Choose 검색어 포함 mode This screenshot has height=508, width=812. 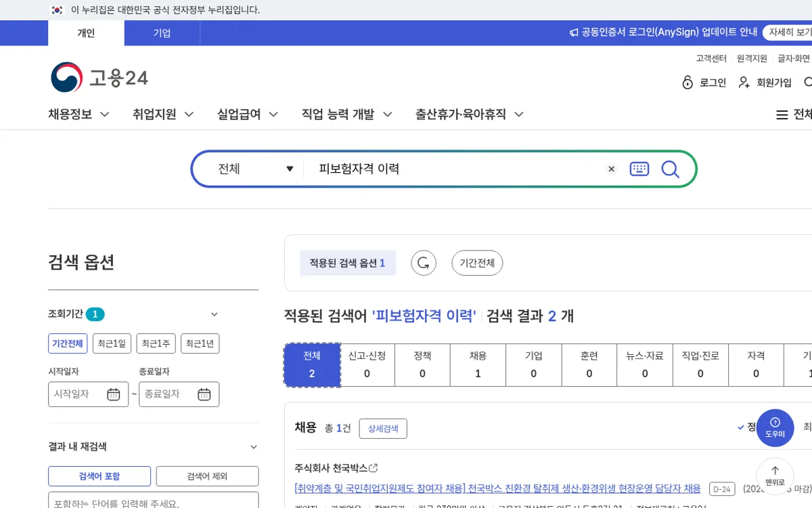(x=99, y=476)
